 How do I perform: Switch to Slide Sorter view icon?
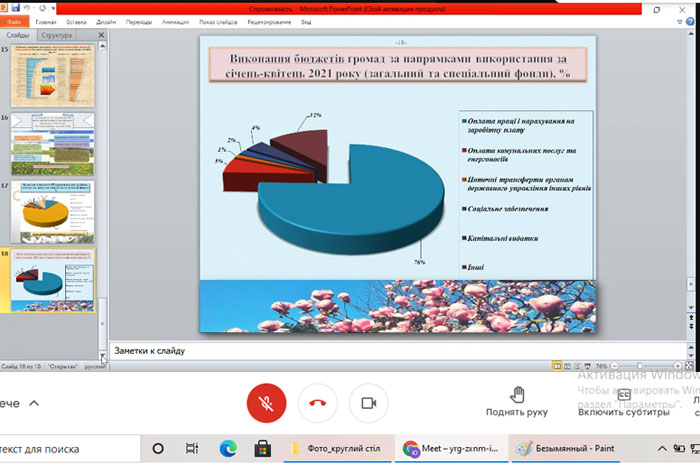coord(567,366)
